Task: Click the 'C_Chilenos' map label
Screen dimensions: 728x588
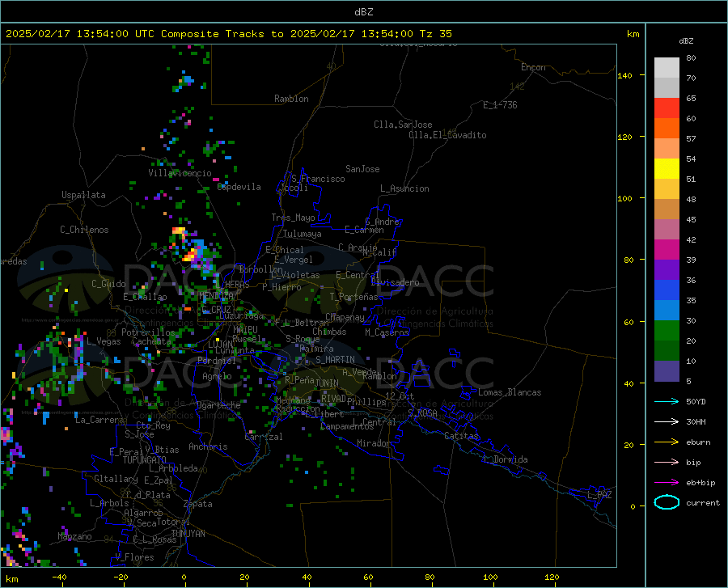Action: (x=84, y=230)
